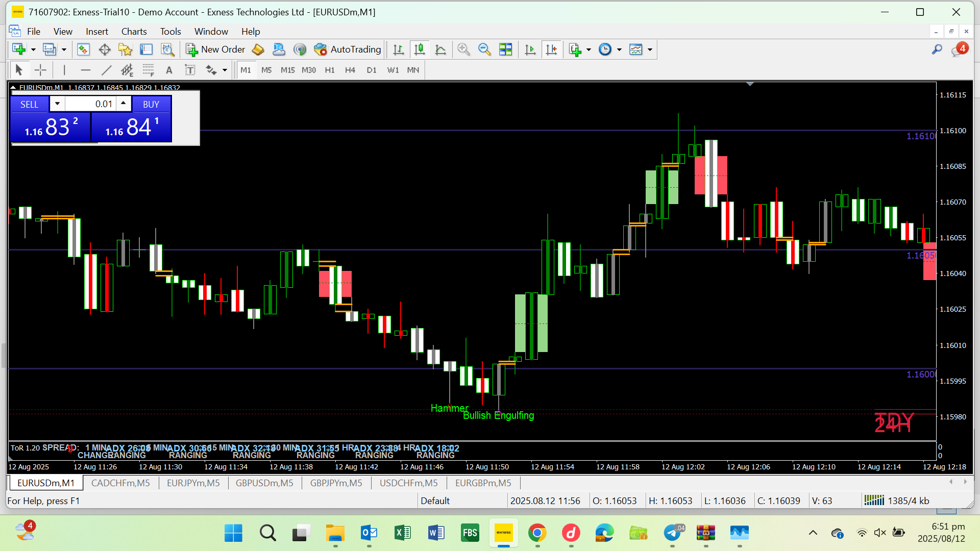This screenshot has height=551, width=980.
Task: Select the text label tool
Action: point(190,70)
